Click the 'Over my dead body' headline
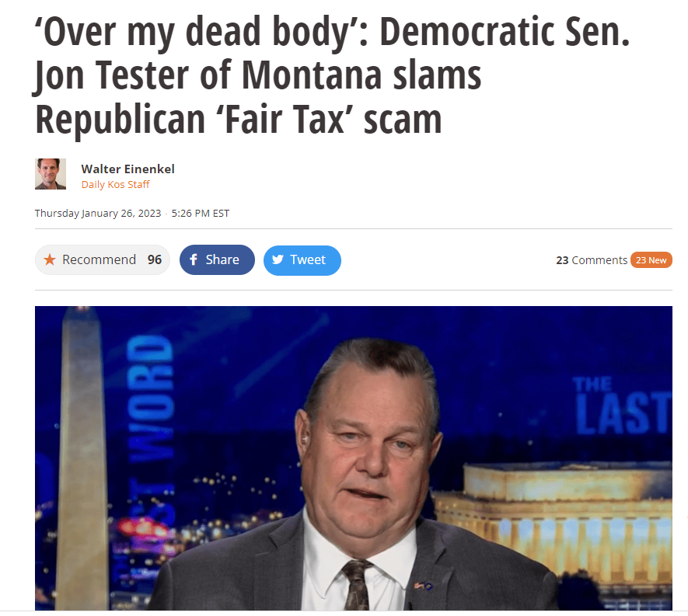The image size is (688, 616). click(x=332, y=75)
